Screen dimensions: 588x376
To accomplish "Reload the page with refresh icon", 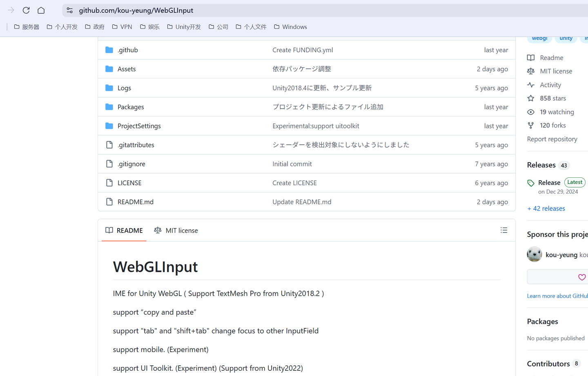I will pyautogui.click(x=26, y=10).
